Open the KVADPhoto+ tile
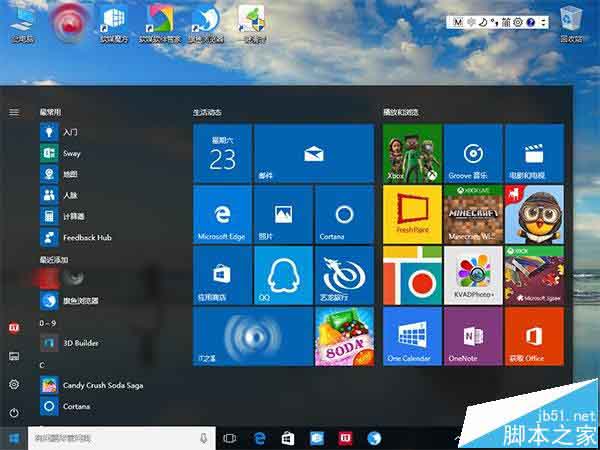Viewport: 600px width, 450px height. pos(473,275)
